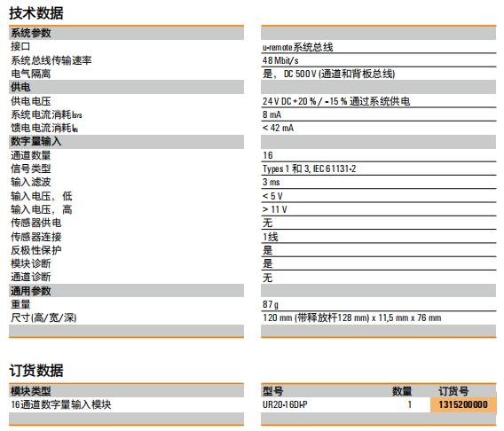This screenshot has height=431, width=504.
Task: Click the 订货号 column header
Action: point(453,391)
